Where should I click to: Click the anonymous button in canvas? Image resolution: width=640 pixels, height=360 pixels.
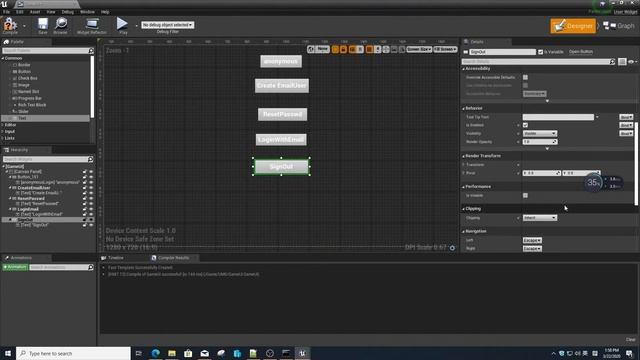[x=281, y=61]
